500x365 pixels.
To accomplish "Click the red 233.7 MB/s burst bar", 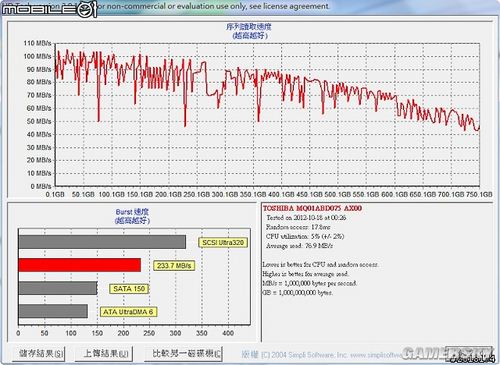I will click(x=80, y=265).
